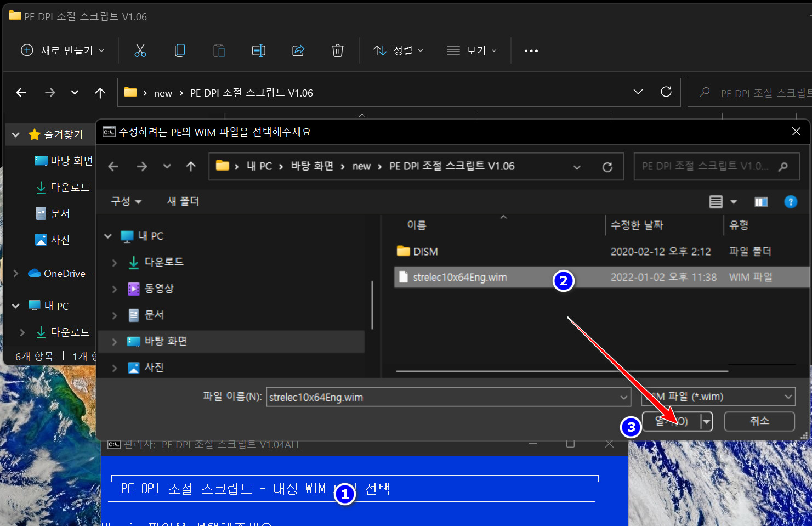Click the Share icon in Explorer toolbar
812x526 pixels.
[x=298, y=50]
